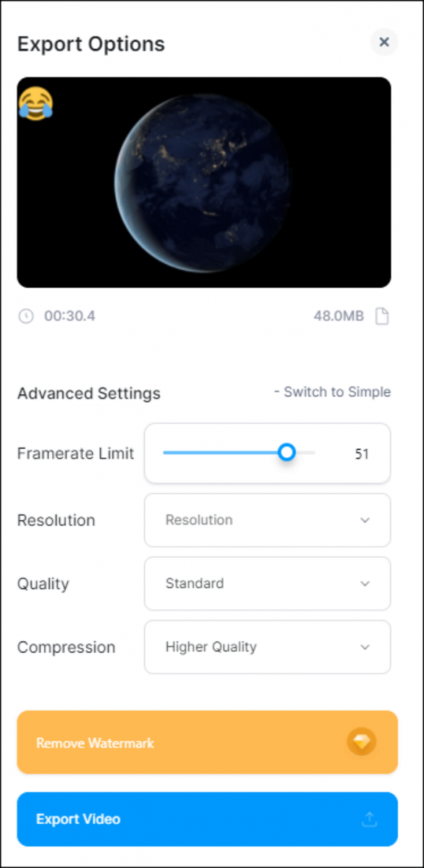The height and width of the screenshot is (868, 424).
Task: Click the Quality dropdown chevron arrow
Action: (366, 584)
